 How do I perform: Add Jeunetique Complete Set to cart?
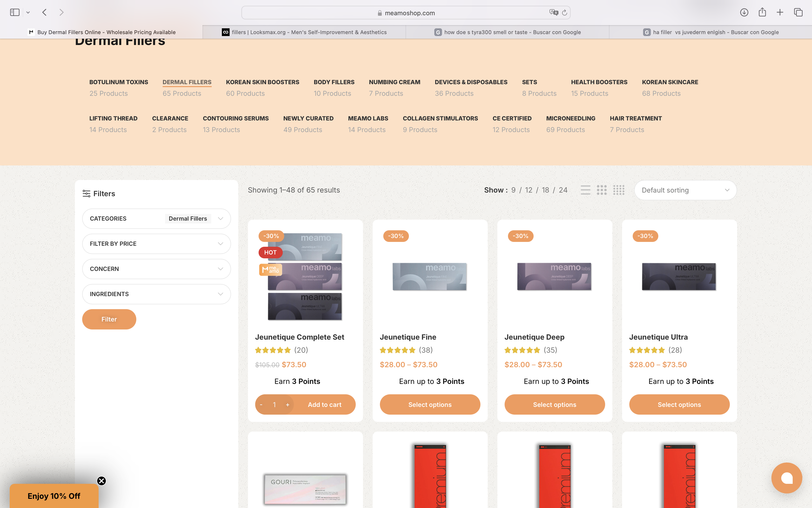coord(325,405)
